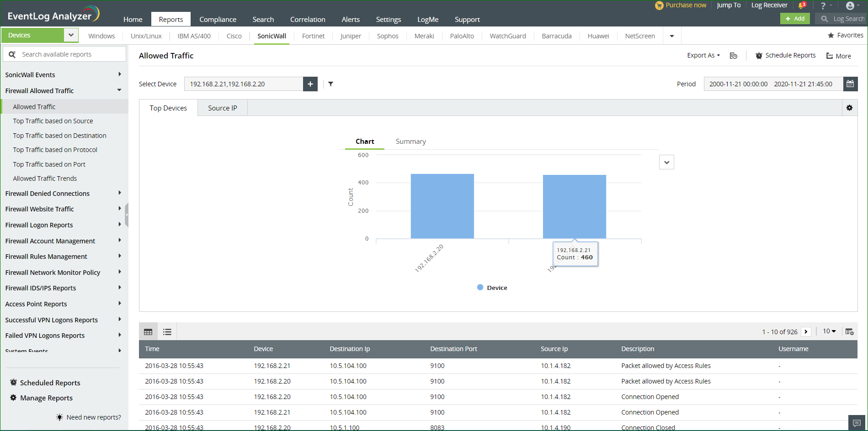Viewport: 868px width, 431px height.
Task: Open the Log Receiver link
Action: coord(769,5)
